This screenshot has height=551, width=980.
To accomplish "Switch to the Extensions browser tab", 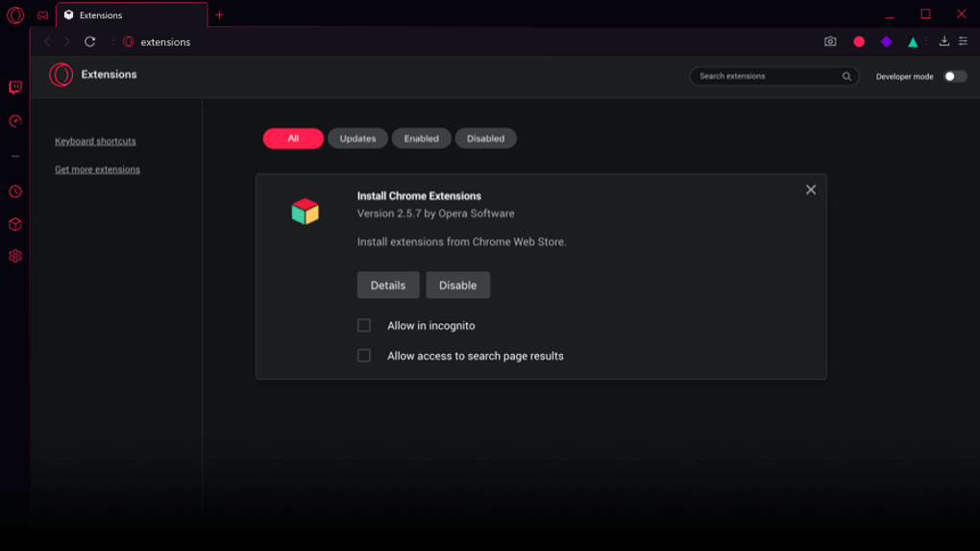I will (x=132, y=15).
